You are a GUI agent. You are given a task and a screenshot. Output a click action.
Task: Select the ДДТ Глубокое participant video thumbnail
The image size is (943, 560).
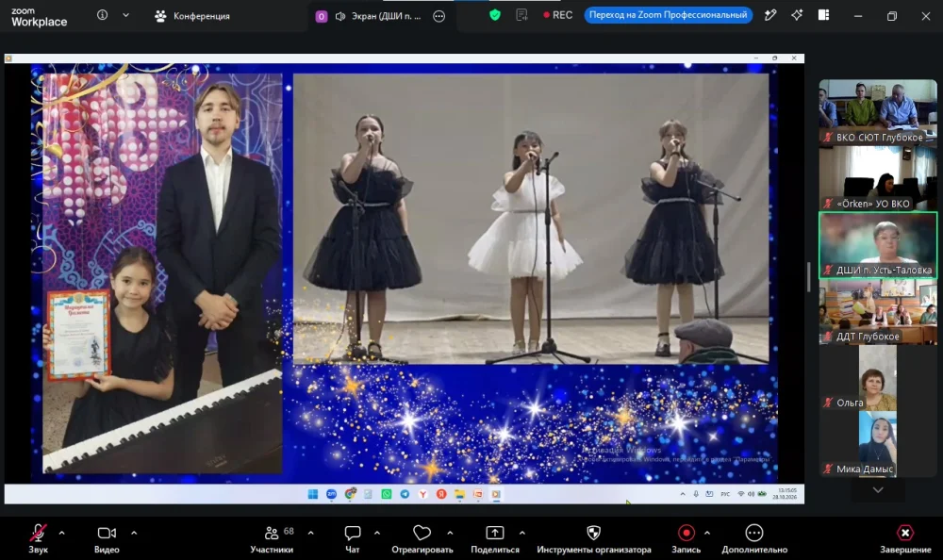pos(878,311)
